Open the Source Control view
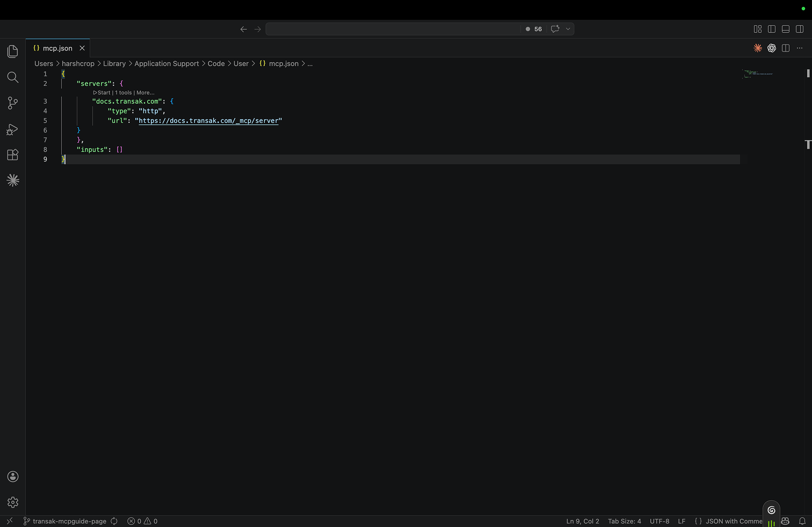Screen dimensions: 812x527 (x=12, y=103)
